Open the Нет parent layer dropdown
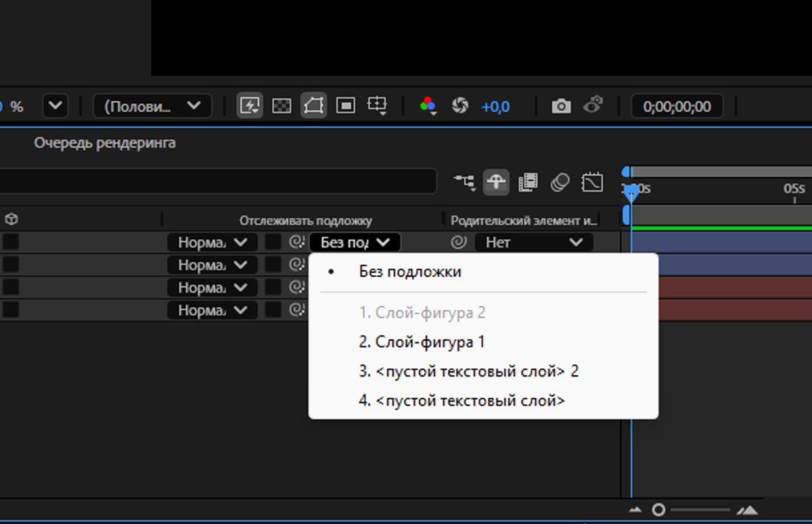This screenshot has width=812, height=524. point(534,242)
